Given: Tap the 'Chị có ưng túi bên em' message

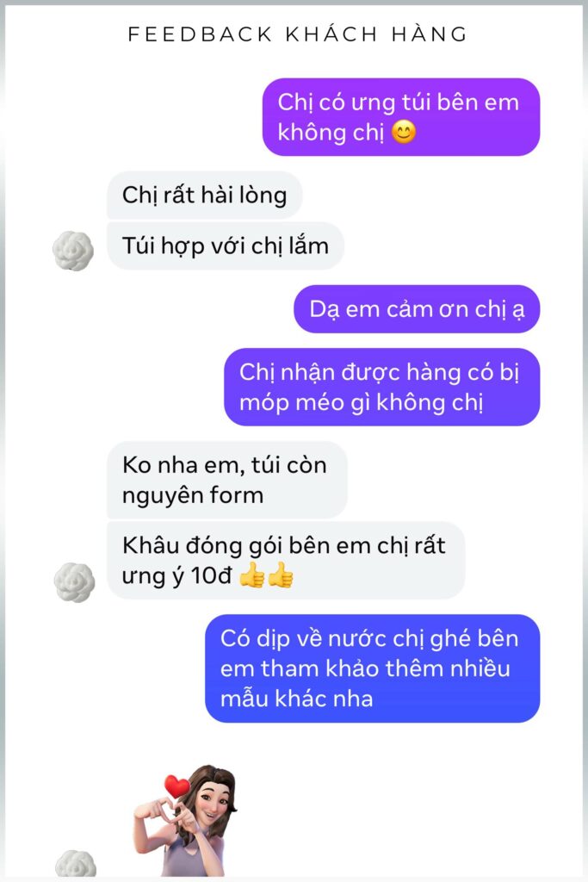Looking at the screenshot, I should (x=401, y=117).
